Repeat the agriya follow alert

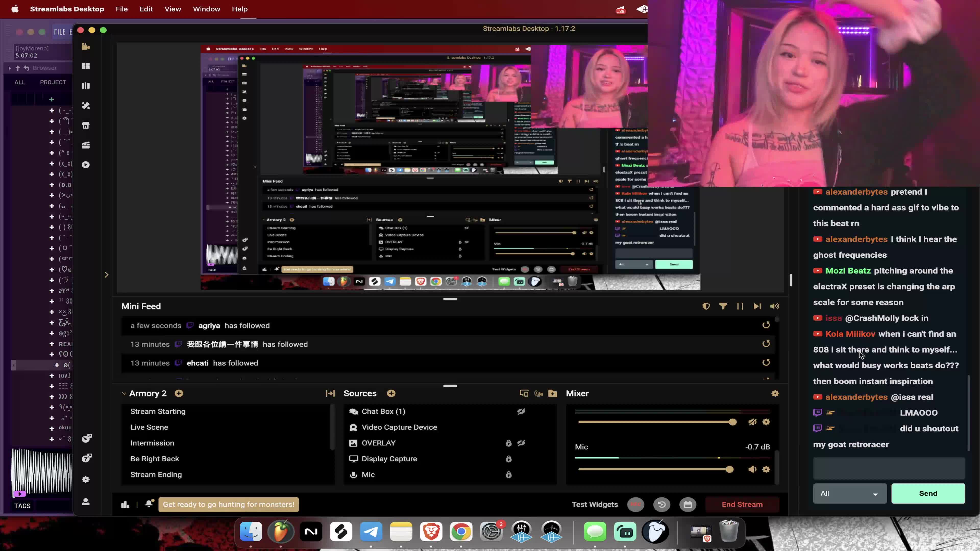tap(766, 325)
